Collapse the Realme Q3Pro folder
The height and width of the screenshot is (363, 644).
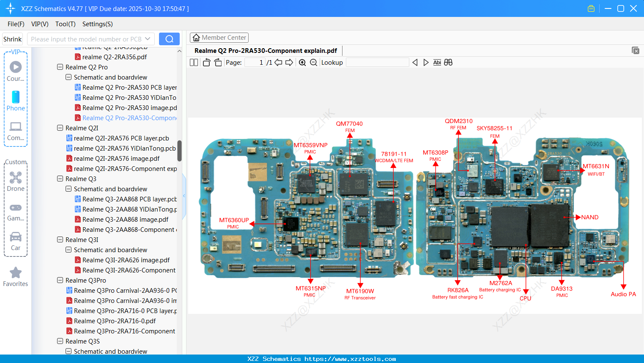coord(60,280)
